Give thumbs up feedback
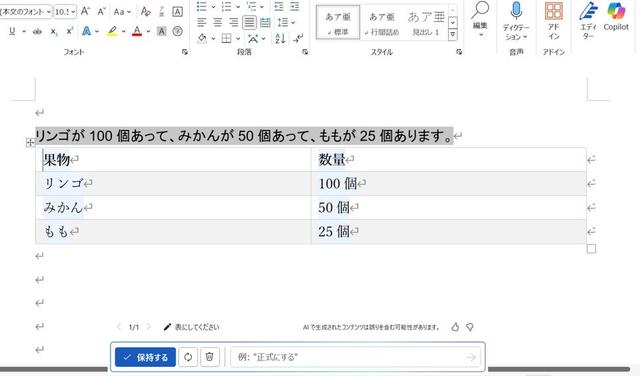The image size is (640, 376). (455, 327)
